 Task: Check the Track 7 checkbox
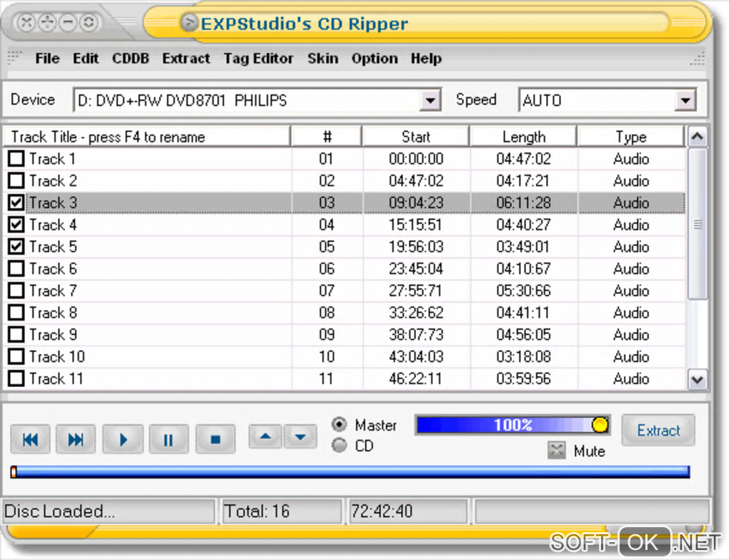tap(16, 291)
